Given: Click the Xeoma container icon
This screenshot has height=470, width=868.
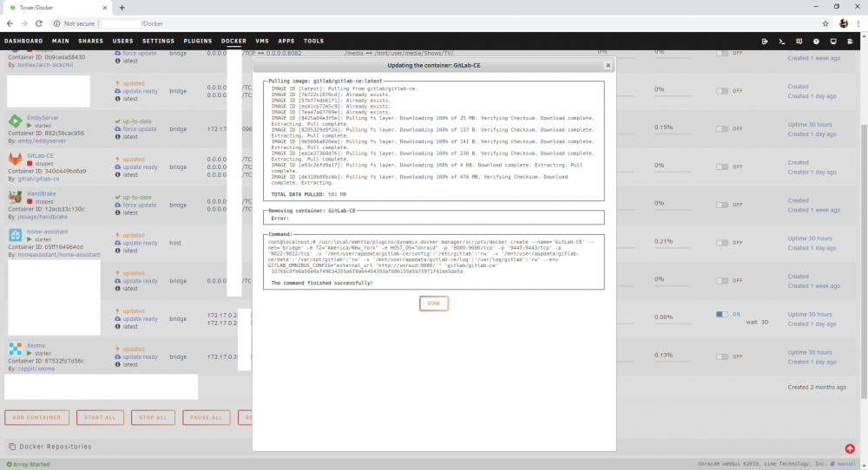Looking at the screenshot, I should 15,349.
